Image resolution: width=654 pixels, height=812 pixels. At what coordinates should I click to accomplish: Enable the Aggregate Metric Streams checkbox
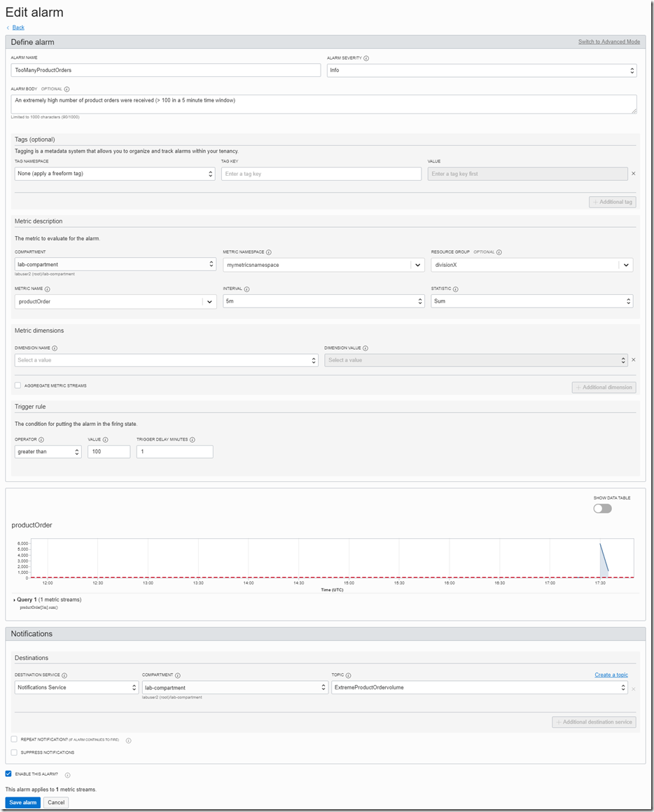tap(17, 385)
